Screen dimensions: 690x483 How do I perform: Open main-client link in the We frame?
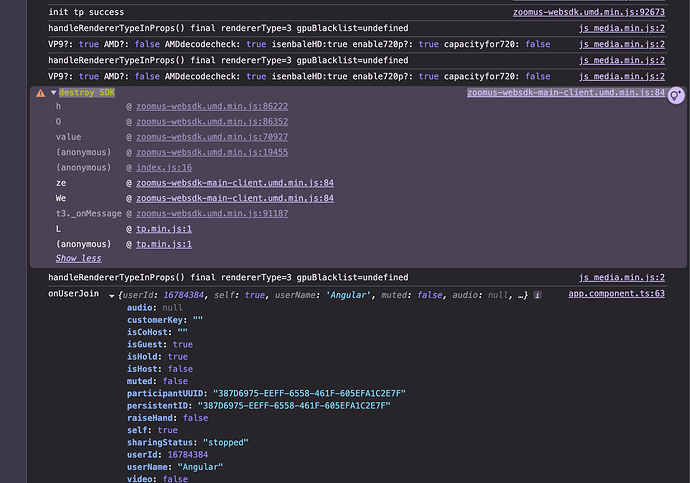coord(235,198)
